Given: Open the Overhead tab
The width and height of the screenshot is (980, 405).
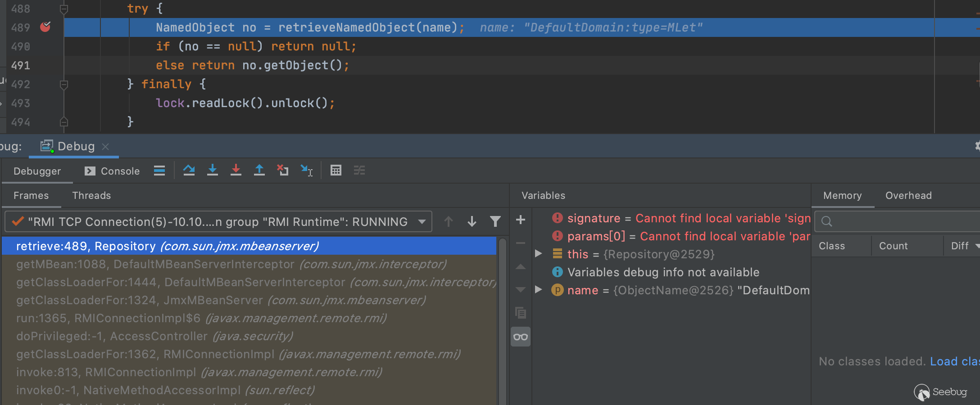Looking at the screenshot, I should click(908, 195).
